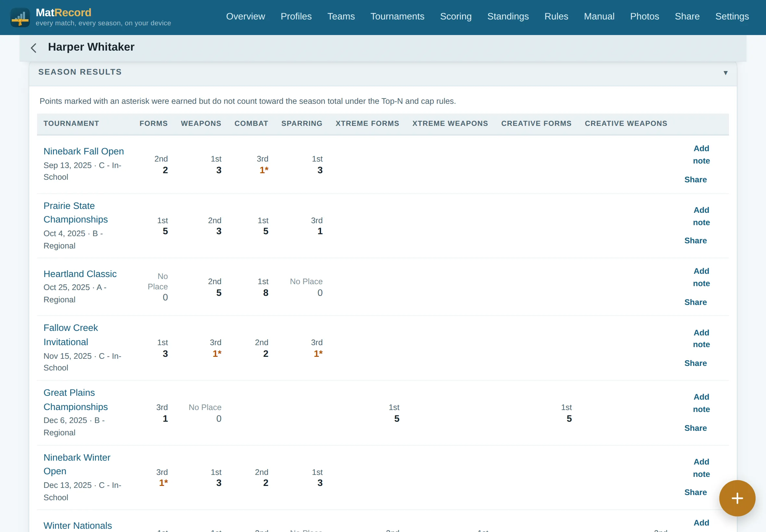Viewport: 766px width, 532px height.
Task: Click the CREATIVE FORMS column header
Action: [536, 123]
